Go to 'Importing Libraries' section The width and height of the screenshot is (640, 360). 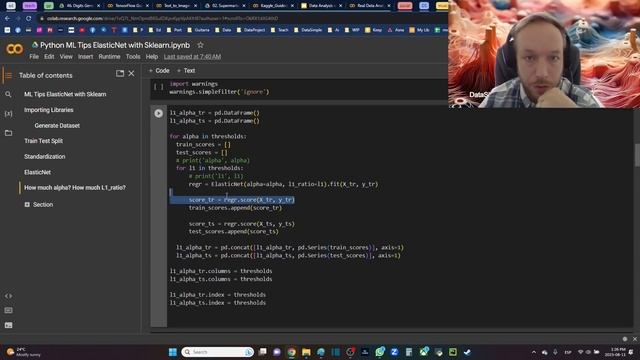tap(49, 110)
